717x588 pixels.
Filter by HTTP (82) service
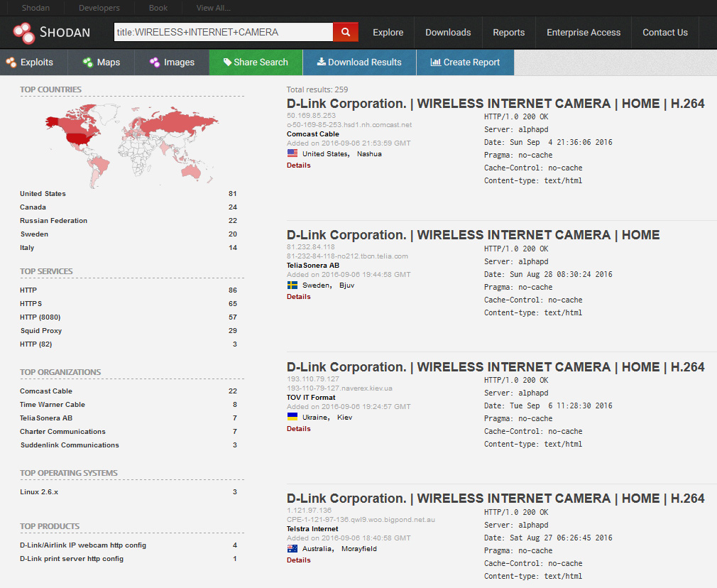click(36, 344)
